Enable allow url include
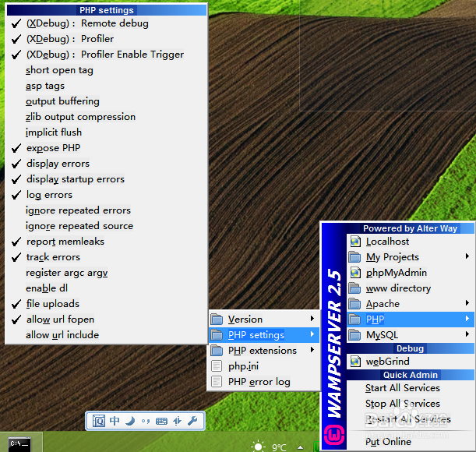 [106, 335]
